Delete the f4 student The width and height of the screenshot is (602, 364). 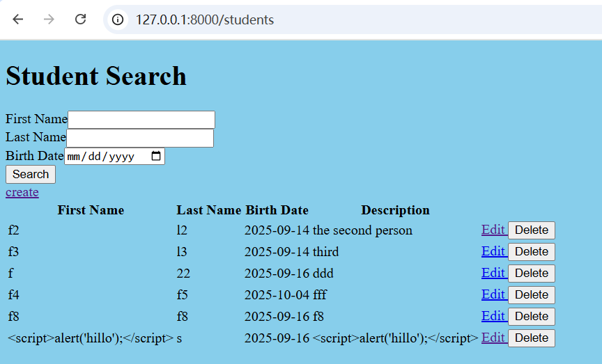[x=532, y=294]
